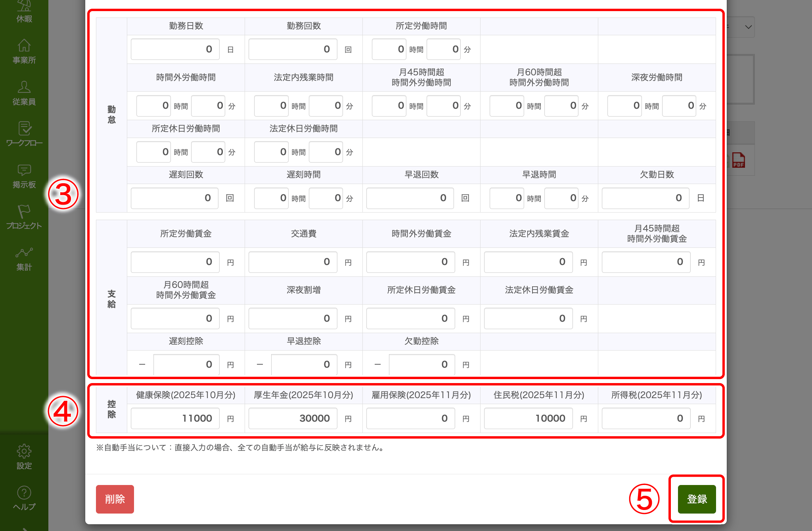812x531 pixels.
Task: Click the 勤務日数 days input field
Action: (x=175, y=49)
